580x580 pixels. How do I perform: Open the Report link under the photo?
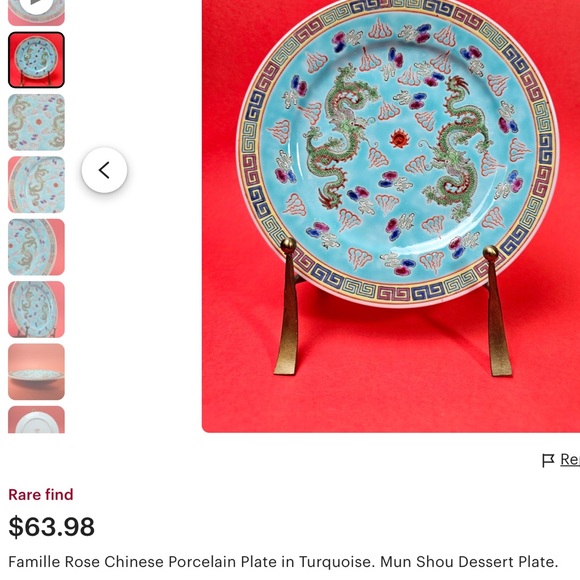pos(570,460)
